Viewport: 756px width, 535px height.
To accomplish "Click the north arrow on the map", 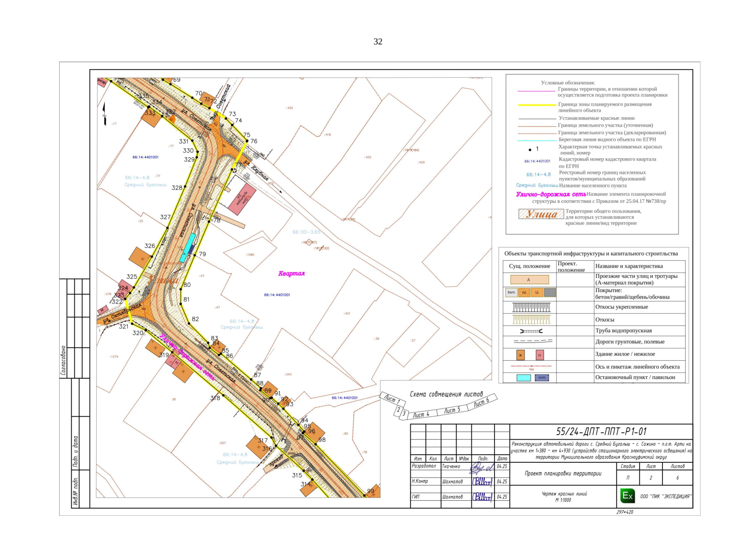I will (x=104, y=113).
